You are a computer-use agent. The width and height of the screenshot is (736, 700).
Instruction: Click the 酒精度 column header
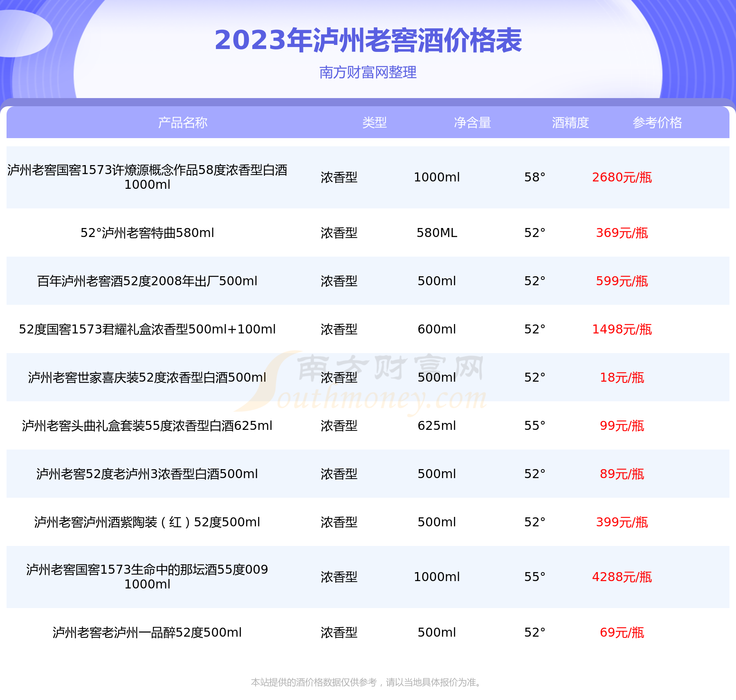coord(570,123)
